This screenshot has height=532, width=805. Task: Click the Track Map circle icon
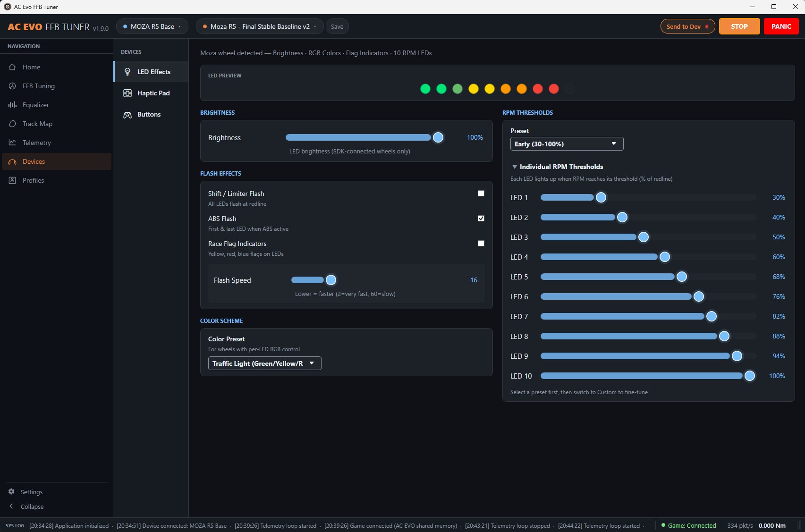(x=13, y=124)
